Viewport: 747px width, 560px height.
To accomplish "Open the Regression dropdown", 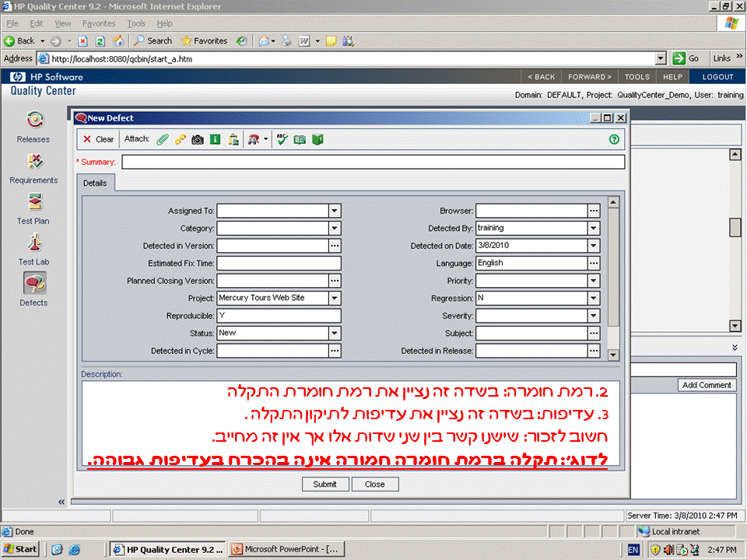I will coord(594,298).
